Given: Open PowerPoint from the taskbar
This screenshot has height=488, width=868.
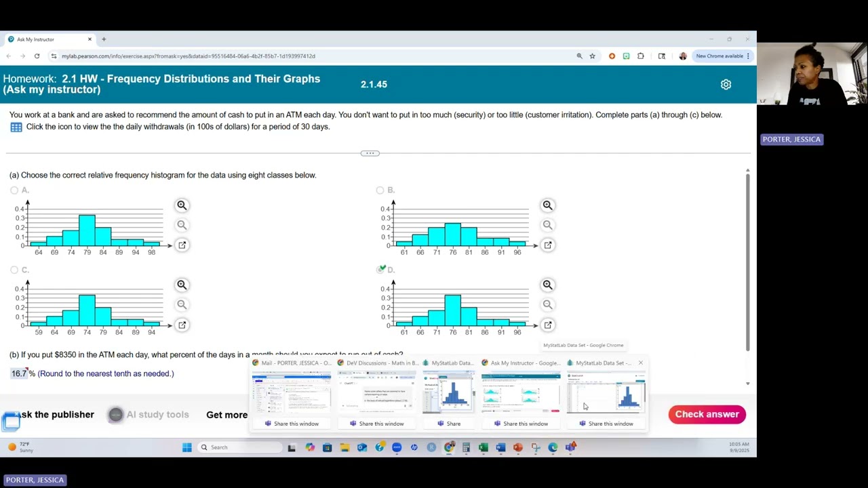Looking at the screenshot, I should 518,447.
